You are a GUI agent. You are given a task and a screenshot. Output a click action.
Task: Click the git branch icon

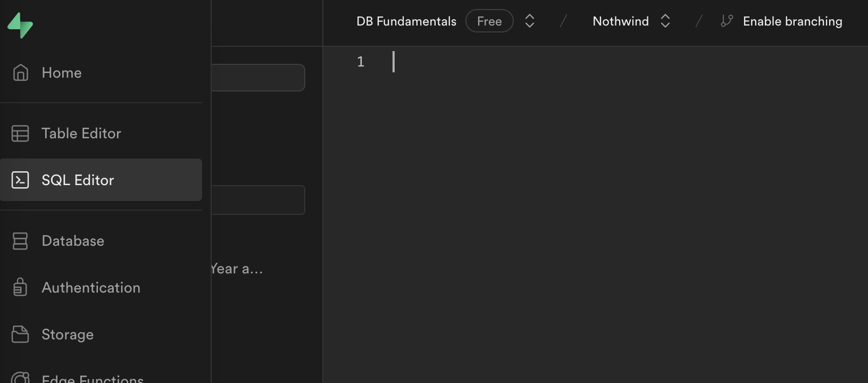727,21
